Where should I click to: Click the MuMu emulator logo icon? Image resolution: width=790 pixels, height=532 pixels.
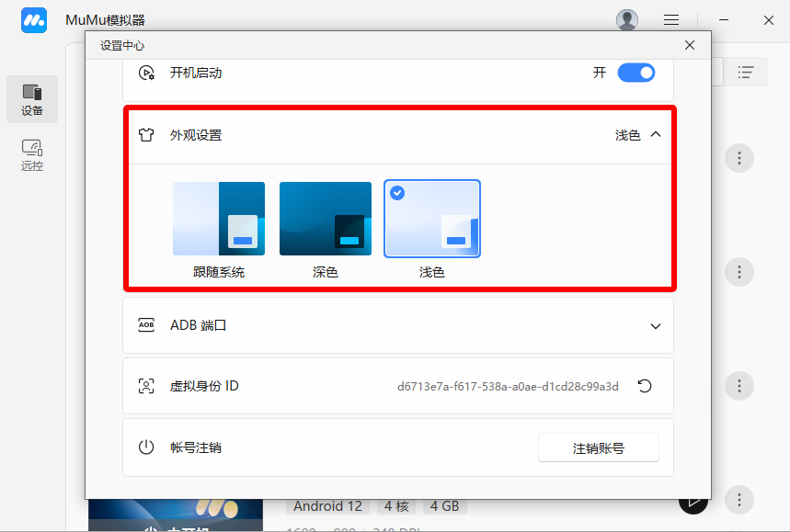pos(34,20)
